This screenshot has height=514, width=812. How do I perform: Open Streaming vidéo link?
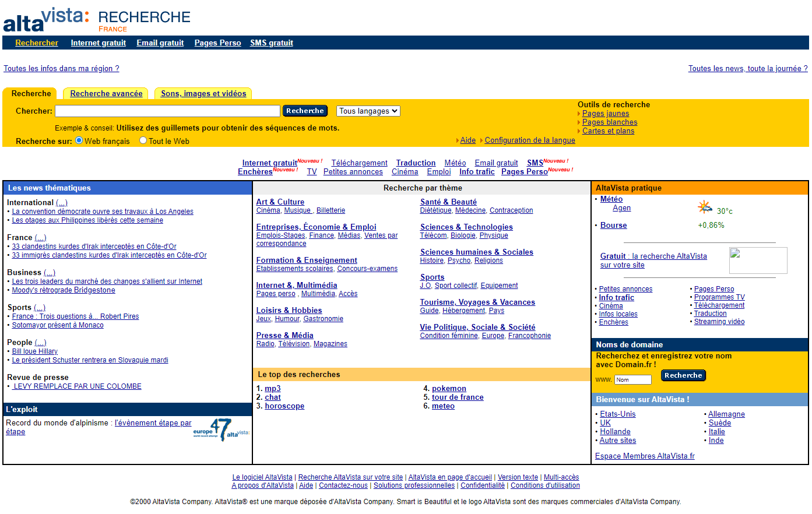(x=719, y=322)
